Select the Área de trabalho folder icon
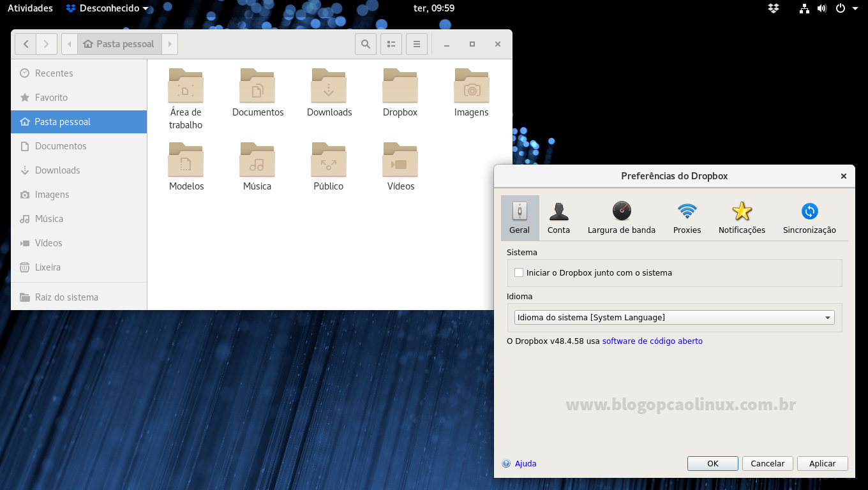The width and height of the screenshot is (868, 490). click(x=186, y=85)
